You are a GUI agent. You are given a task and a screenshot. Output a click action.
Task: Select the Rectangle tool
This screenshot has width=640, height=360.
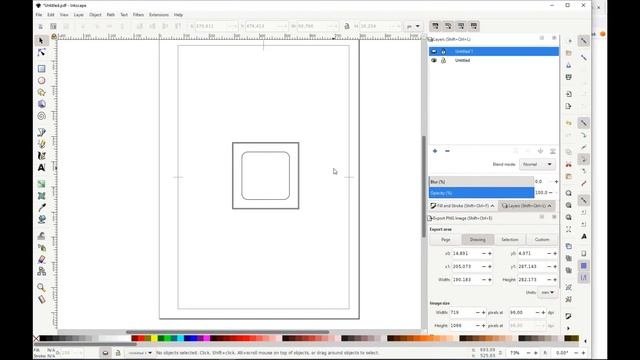pos(41,69)
